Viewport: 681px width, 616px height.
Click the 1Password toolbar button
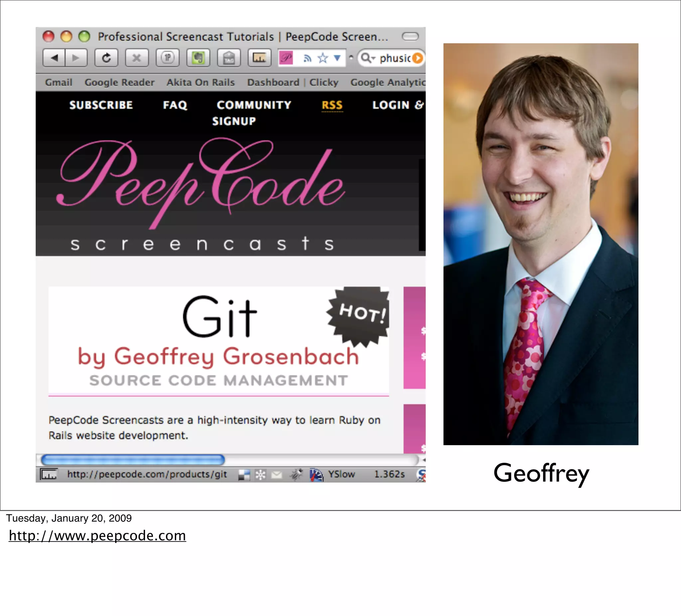pos(168,58)
